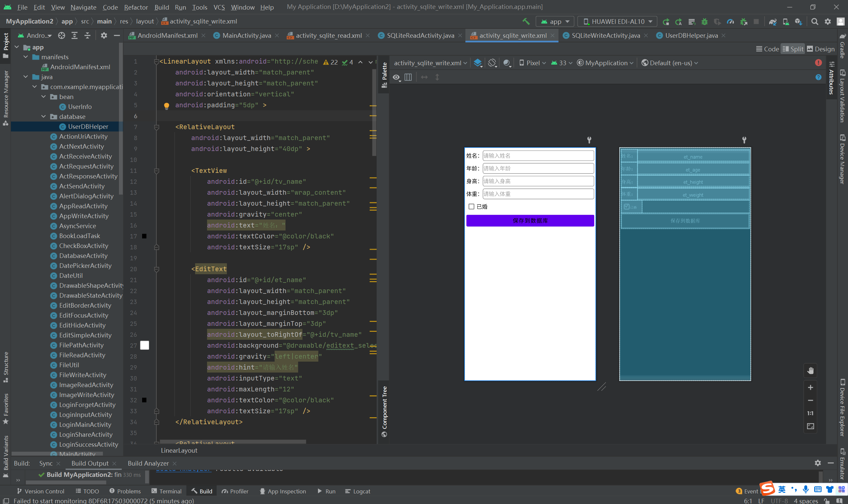848x504 pixels.
Task: Open the Logcat tool window button
Action: tap(358, 491)
